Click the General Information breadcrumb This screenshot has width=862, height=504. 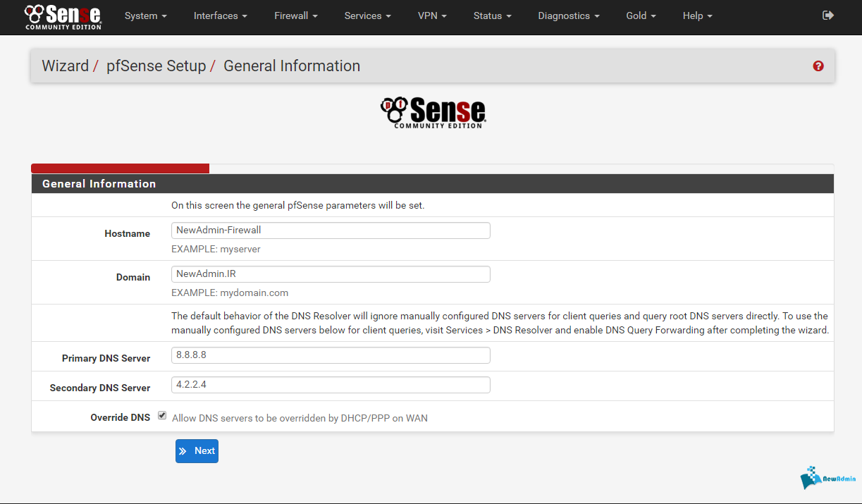coord(292,66)
